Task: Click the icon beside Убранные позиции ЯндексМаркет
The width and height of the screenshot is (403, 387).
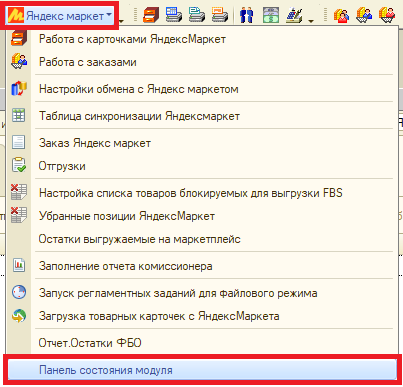Action: coord(18,215)
